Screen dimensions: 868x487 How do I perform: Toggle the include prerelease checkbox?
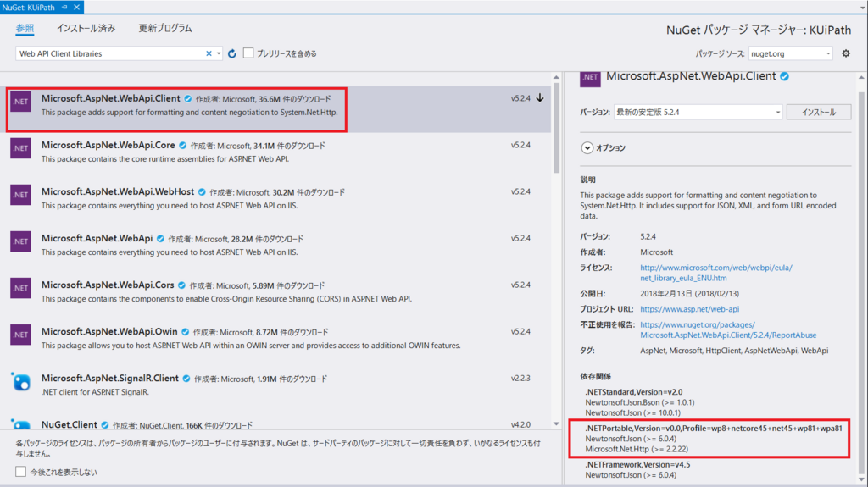coord(248,53)
